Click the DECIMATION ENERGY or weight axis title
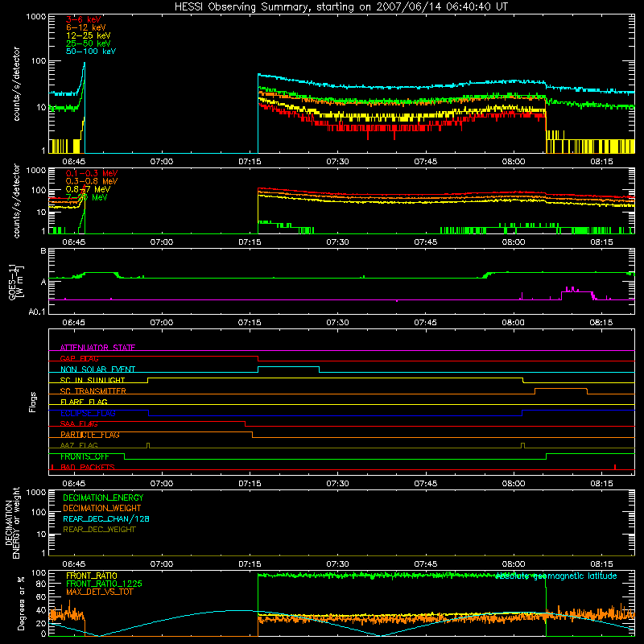This screenshot has width=644, height=644. click(12, 522)
